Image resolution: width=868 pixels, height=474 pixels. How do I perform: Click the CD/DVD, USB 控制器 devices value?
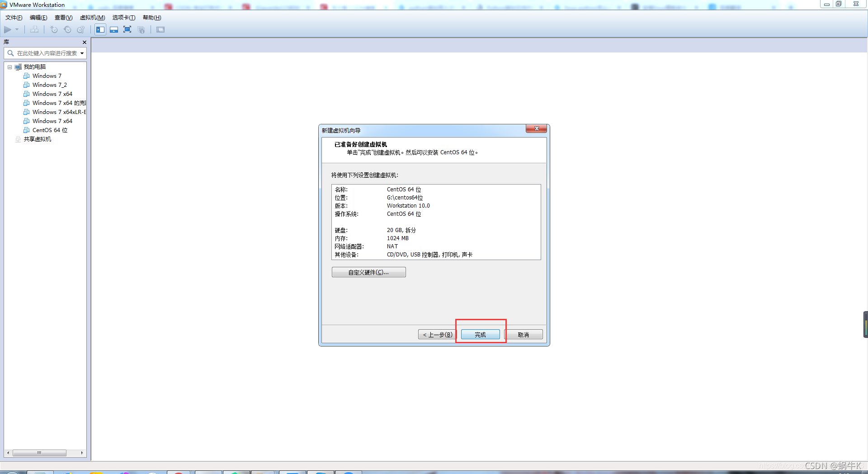click(x=429, y=255)
